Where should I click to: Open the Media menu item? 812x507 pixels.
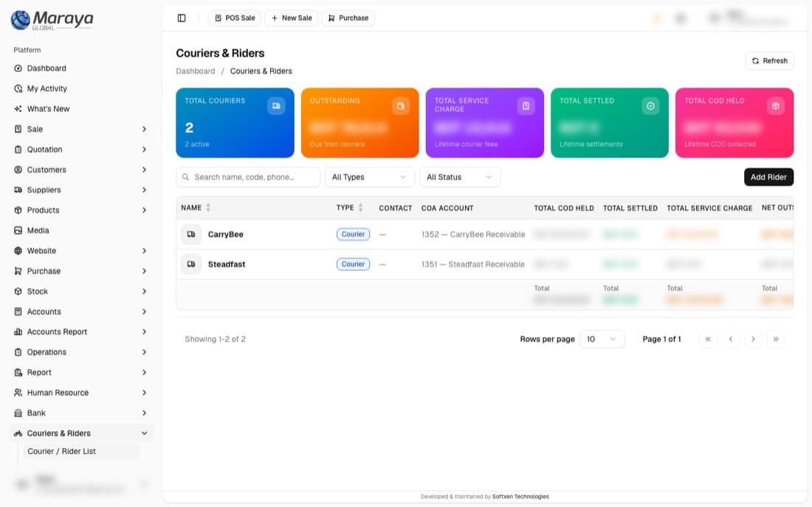(80, 230)
